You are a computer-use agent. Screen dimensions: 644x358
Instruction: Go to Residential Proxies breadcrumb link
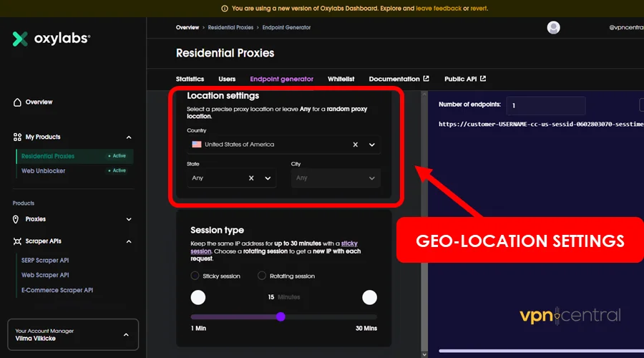tap(230, 27)
